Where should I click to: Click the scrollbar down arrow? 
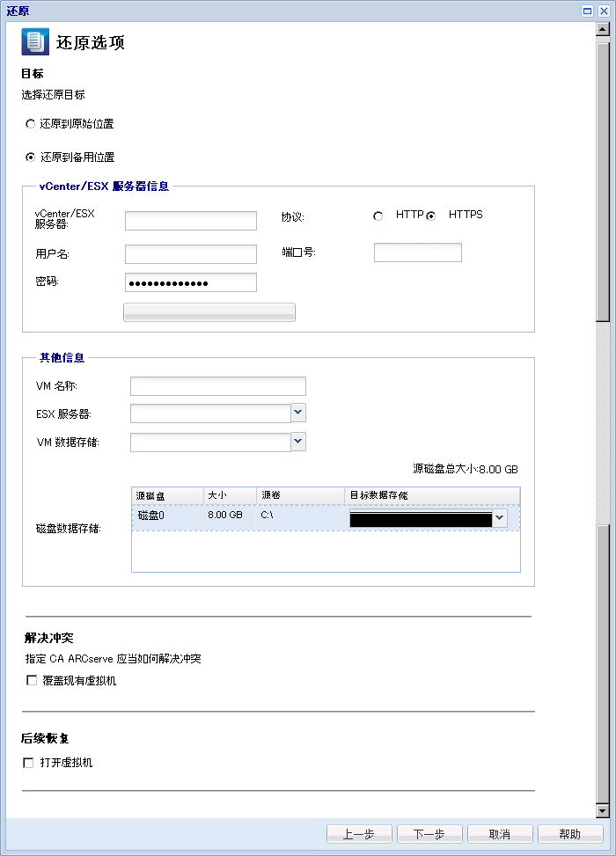602,810
